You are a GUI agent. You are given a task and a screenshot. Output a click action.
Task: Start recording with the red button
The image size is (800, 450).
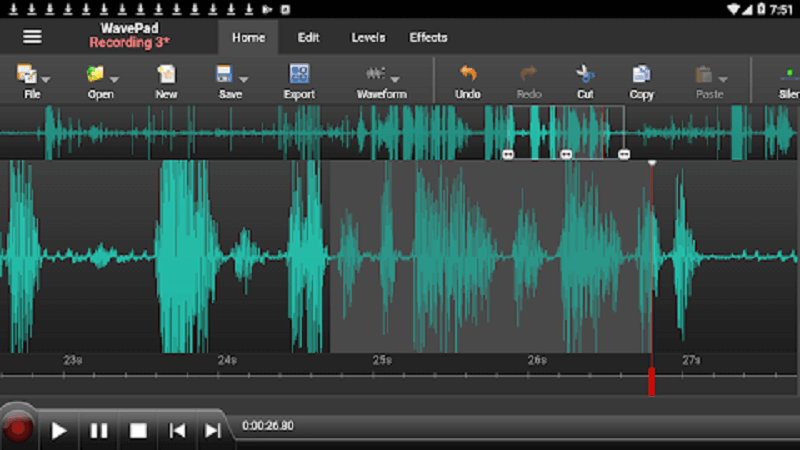pos(18,430)
